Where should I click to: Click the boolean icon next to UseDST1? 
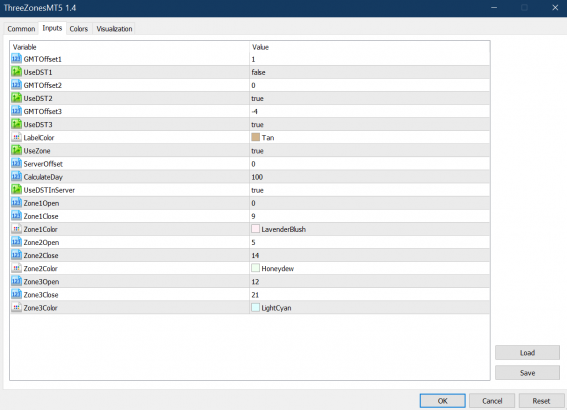pyautogui.click(x=16, y=72)
